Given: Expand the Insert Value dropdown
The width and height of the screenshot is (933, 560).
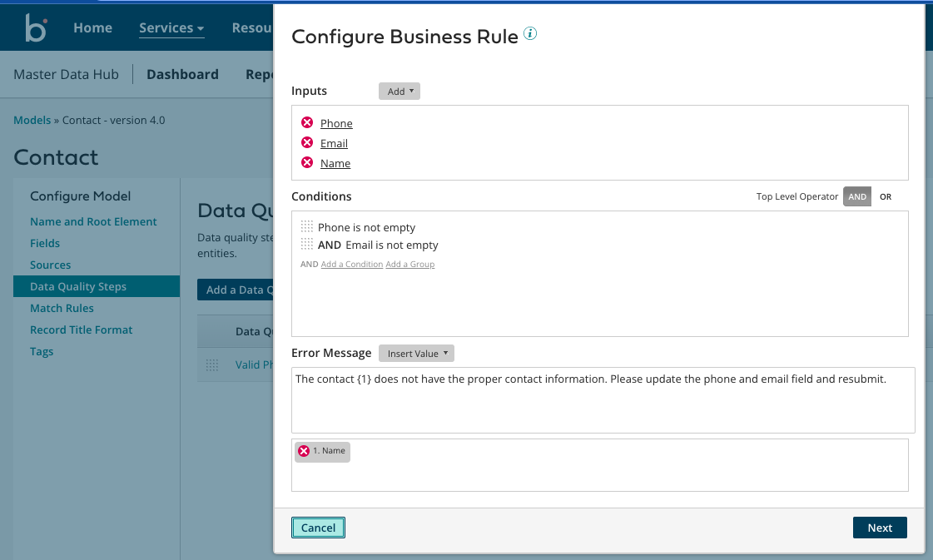Looking at the screenshot, I should (x=416, y=354).
